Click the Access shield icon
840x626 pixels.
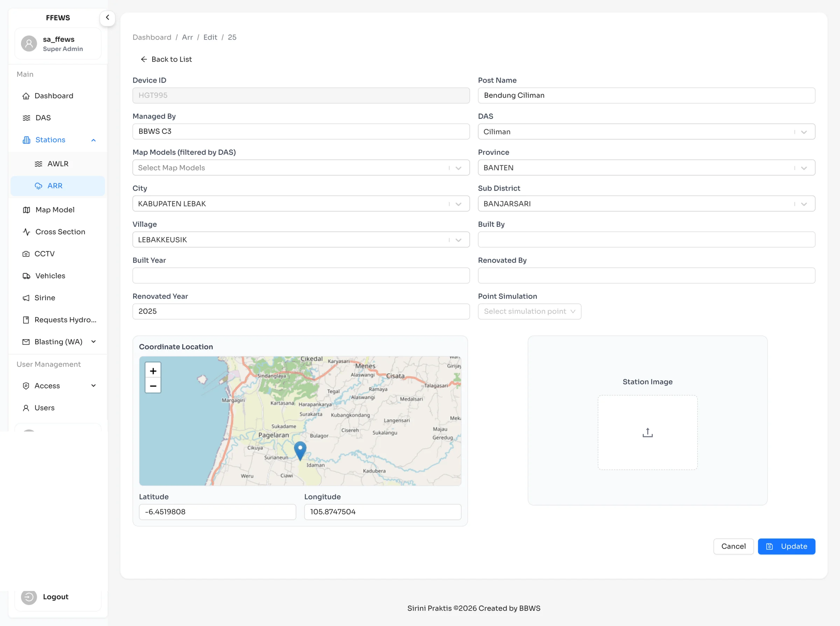[26, 386]
